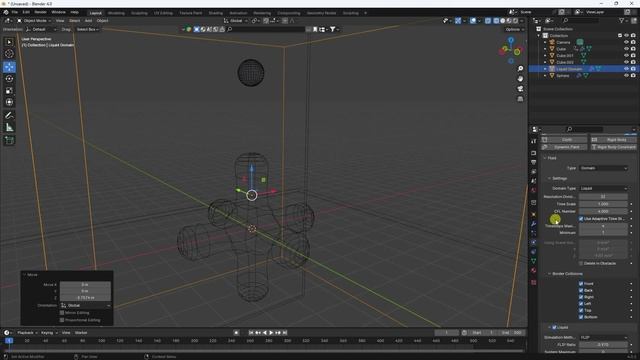Open the Render properties tab icon

coord(533,153)
